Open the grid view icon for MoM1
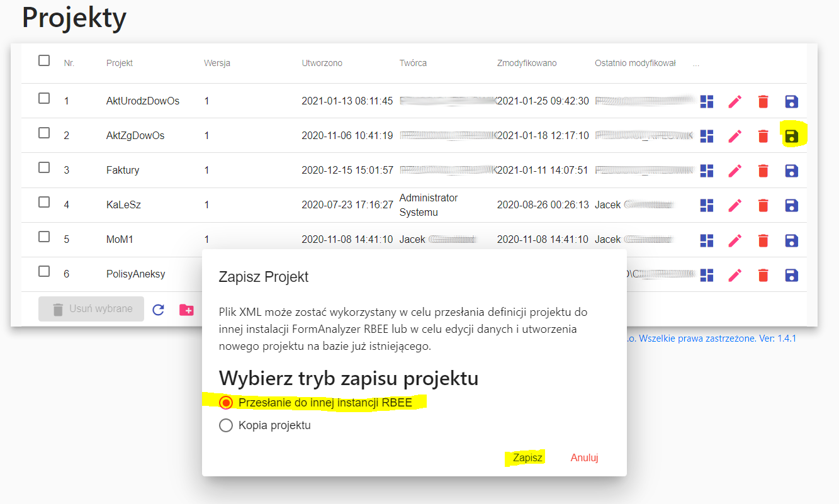Viewport: 839px width, 504px height. pos(706,240)
